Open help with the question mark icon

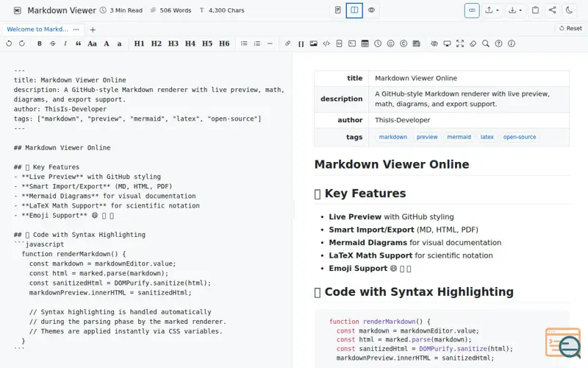pos(498,43)
